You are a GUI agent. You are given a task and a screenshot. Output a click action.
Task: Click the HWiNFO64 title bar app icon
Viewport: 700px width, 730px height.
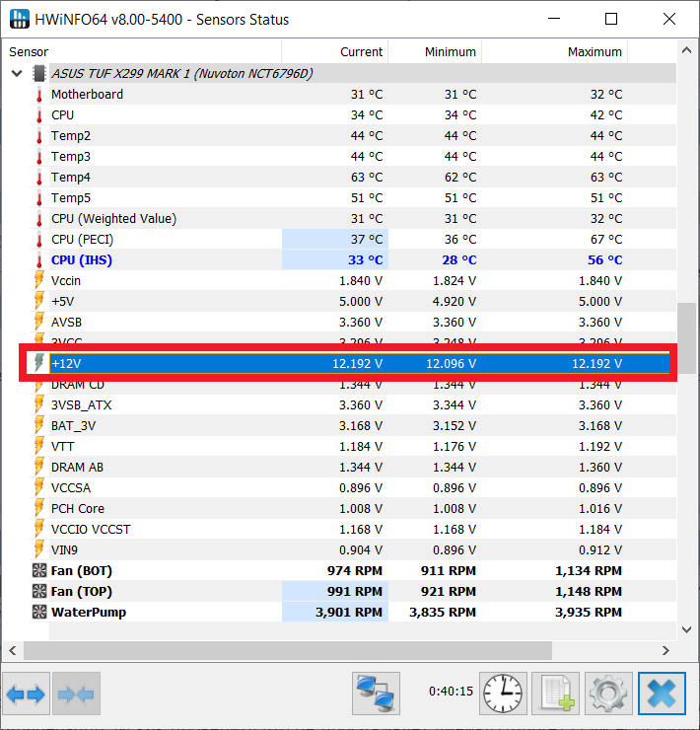click(20, 19)
